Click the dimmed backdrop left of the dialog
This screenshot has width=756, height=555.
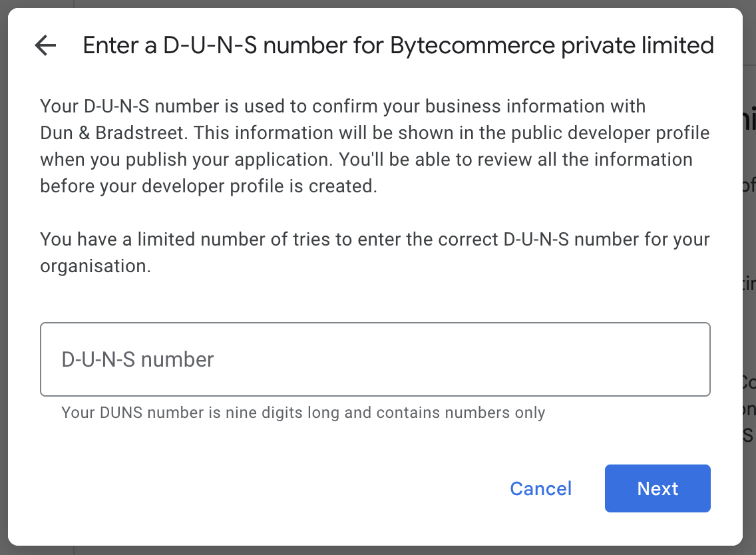[x=3, y=299]
